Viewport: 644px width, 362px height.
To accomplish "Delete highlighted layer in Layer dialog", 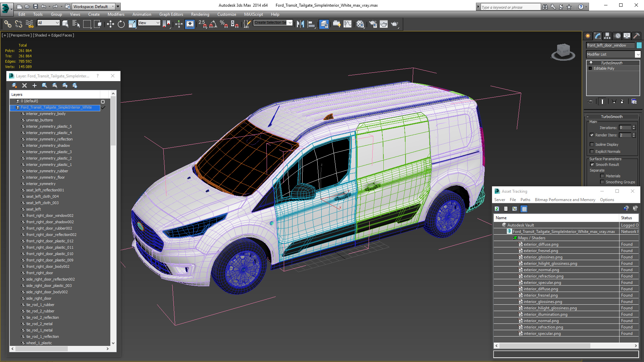I will tap(24, 85).
